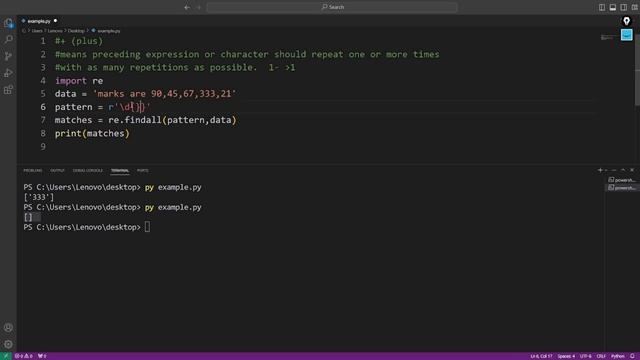This screenshot has height=360, width=640.
Task: Go forward with the navigation arrow
Action: point(199,7)
